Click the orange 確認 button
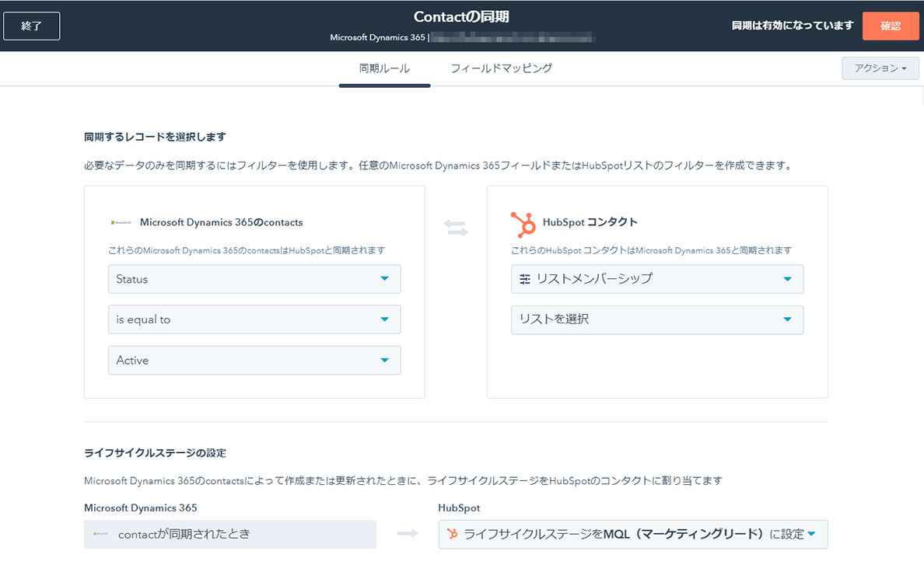 click(x=891, y=26)
